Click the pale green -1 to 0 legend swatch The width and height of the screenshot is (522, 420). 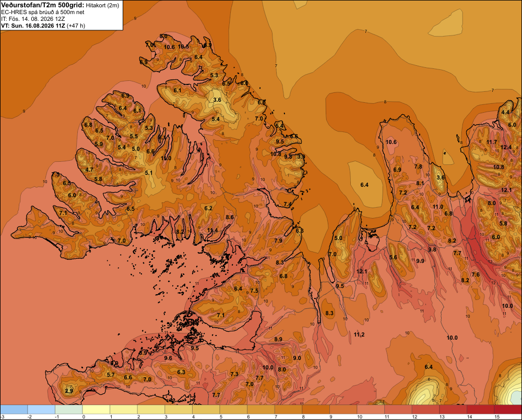[68, 410]
